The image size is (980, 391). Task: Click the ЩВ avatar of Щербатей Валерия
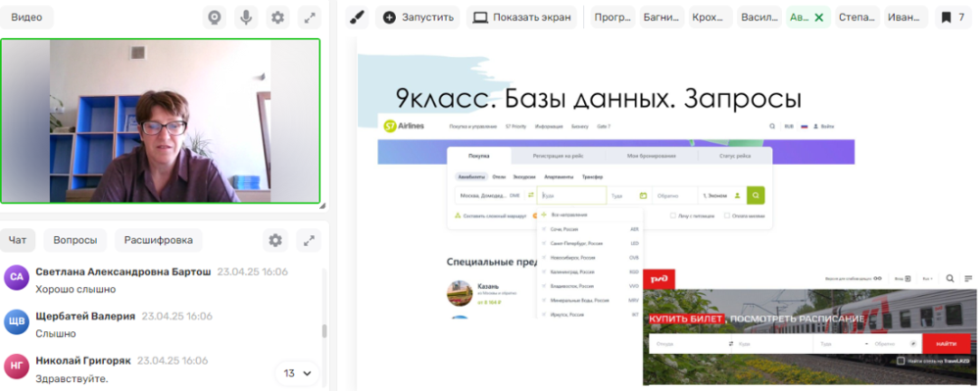(17, 321)
